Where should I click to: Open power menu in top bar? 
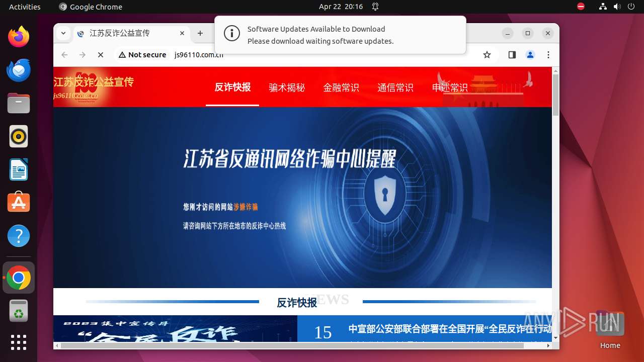tap(631, 7)
